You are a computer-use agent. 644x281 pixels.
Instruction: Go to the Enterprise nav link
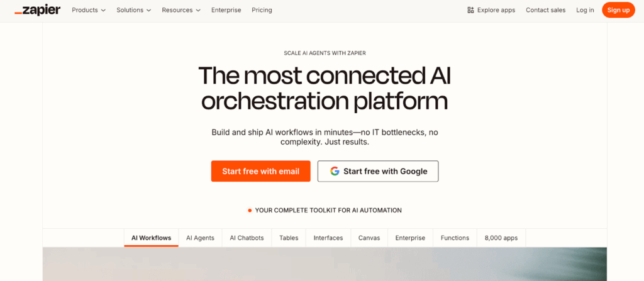pos(226,10)
